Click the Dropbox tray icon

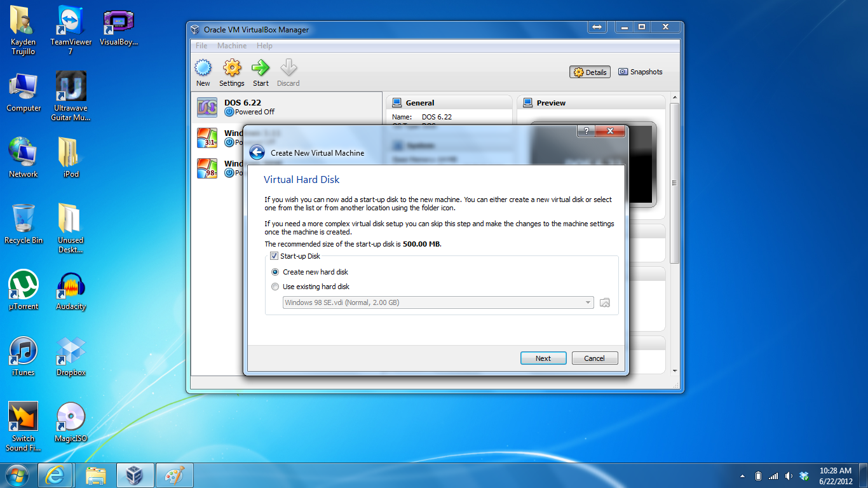[x=804, y=476]
